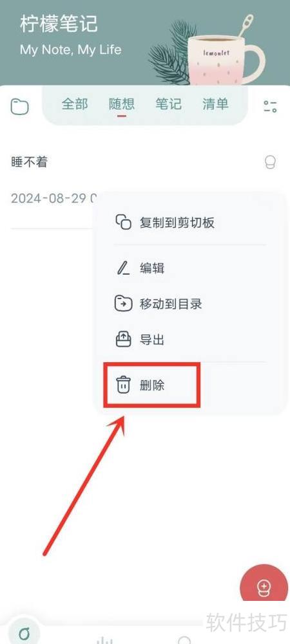
Task: Open the filter settings sliders icon
Action: [270, 106]
